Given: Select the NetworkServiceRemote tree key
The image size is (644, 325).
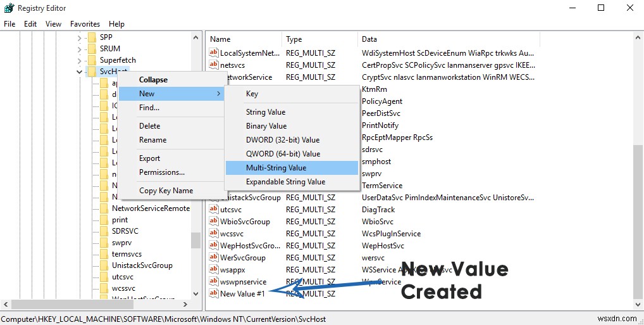Looking at the screenshot, I should tap(151, 208).
